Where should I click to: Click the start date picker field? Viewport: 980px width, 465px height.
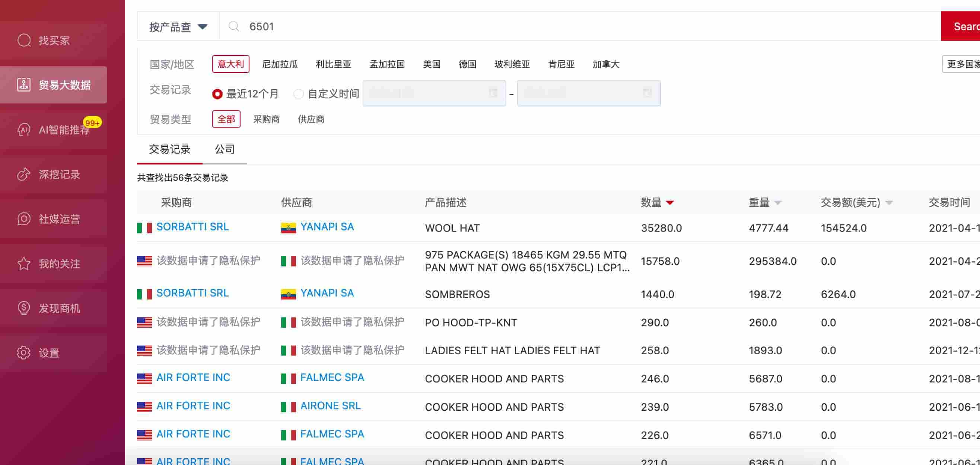[434, 93]
